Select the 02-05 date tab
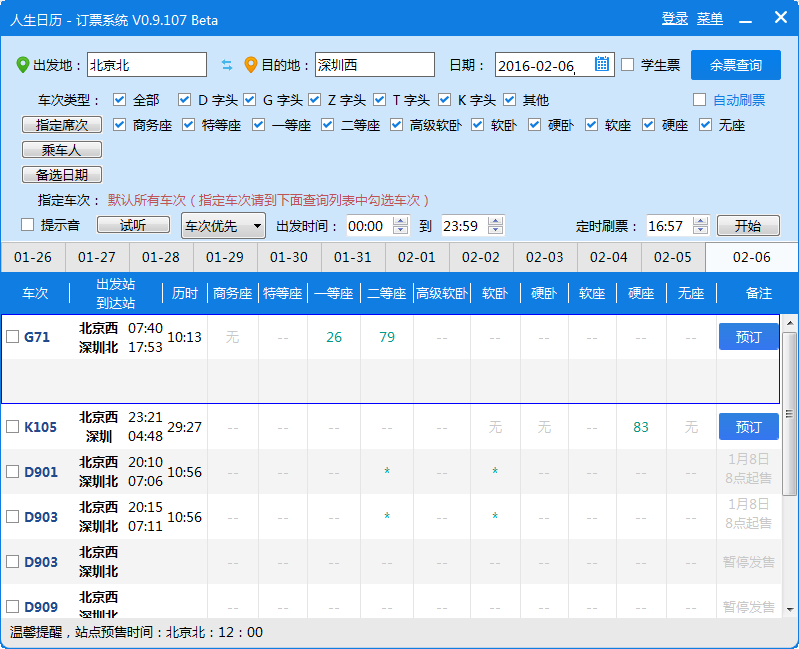 (672, 257)
